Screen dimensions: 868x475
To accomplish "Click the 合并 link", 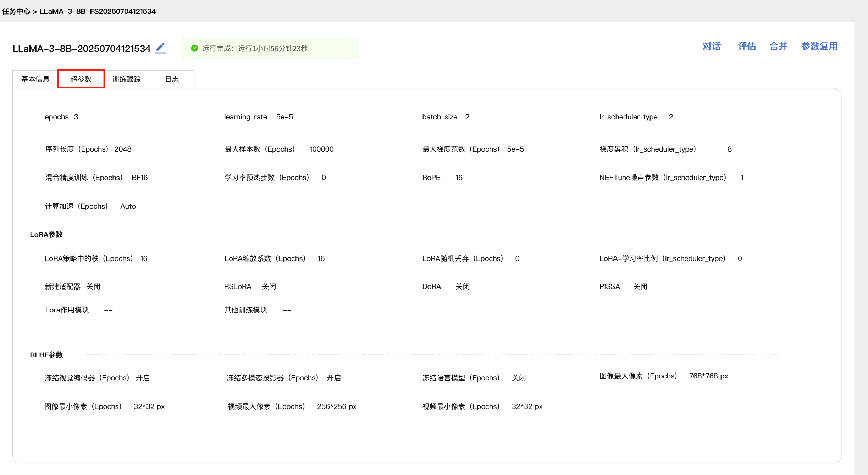I will pyautogui.click(x=779, y=47).
